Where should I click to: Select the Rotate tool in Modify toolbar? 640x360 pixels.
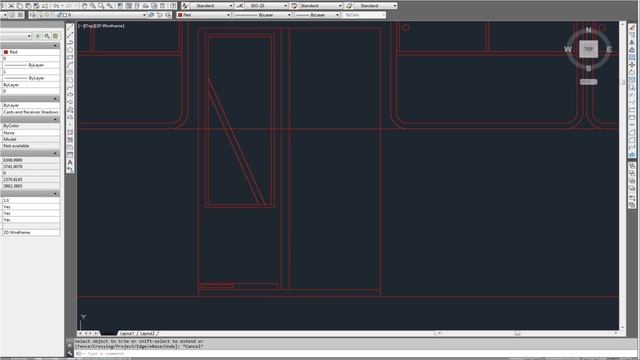[x=632, y=72]
